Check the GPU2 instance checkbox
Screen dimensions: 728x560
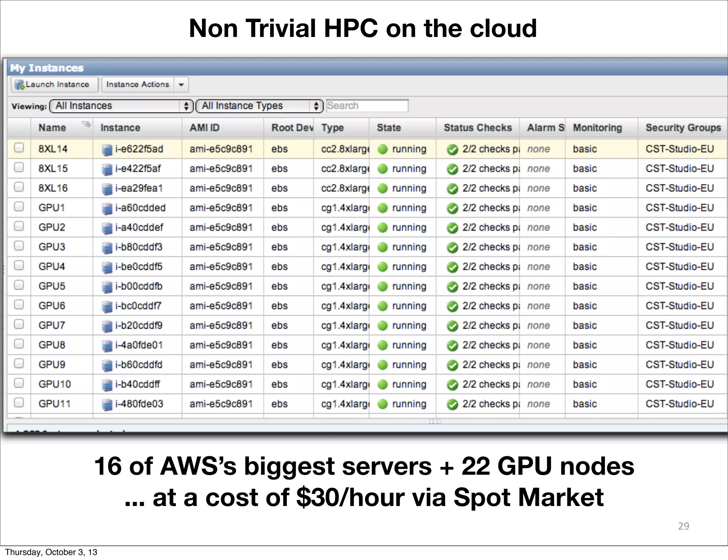click(x=19, y=226)
